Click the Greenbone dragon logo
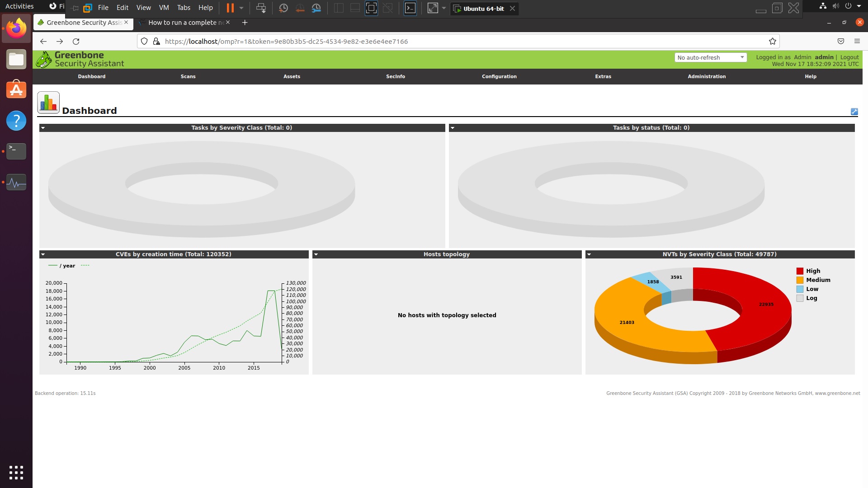 (x=44, y=60)
